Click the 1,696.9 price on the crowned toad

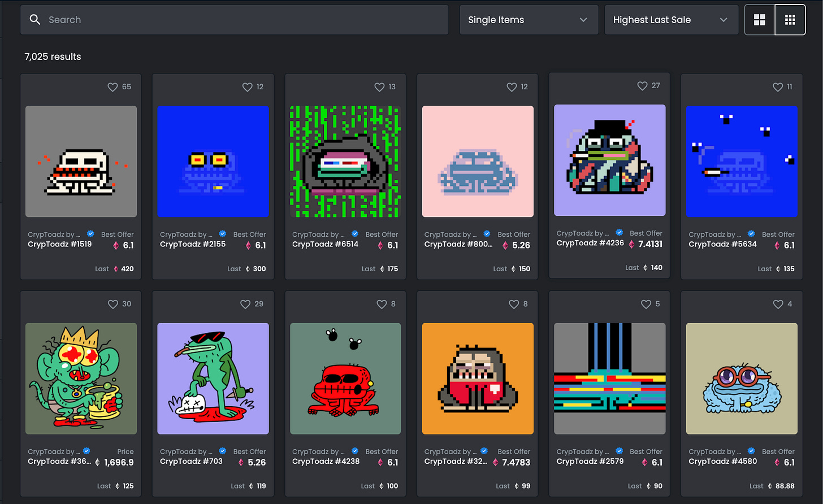pos(119,462)
